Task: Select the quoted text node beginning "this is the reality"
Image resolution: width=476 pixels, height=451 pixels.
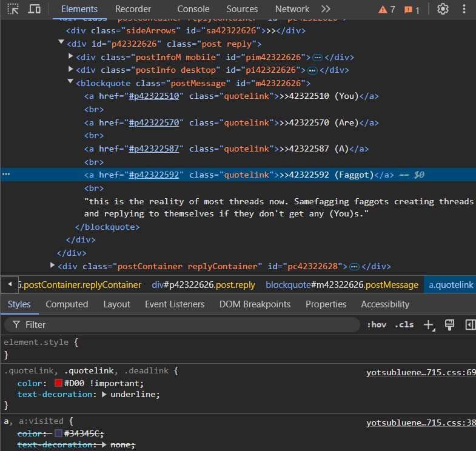Action: 279,208
